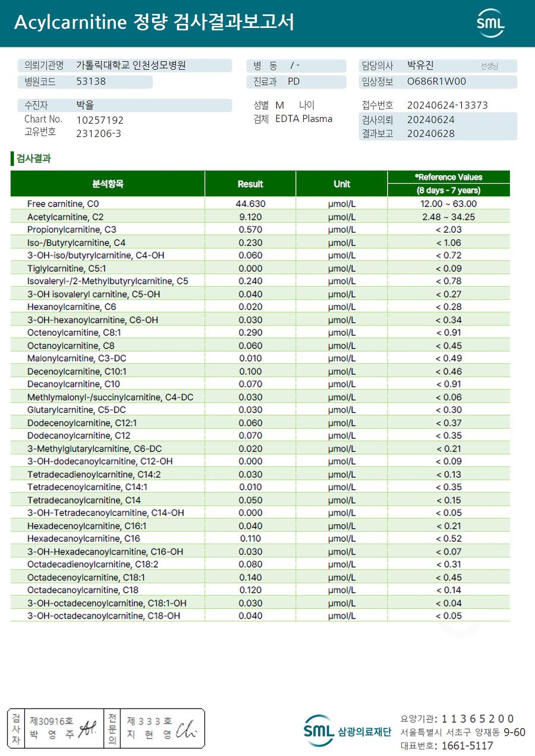Select department value 'PD'
The height and width of the screenshot is (756, 535).
tap(294, 81)
